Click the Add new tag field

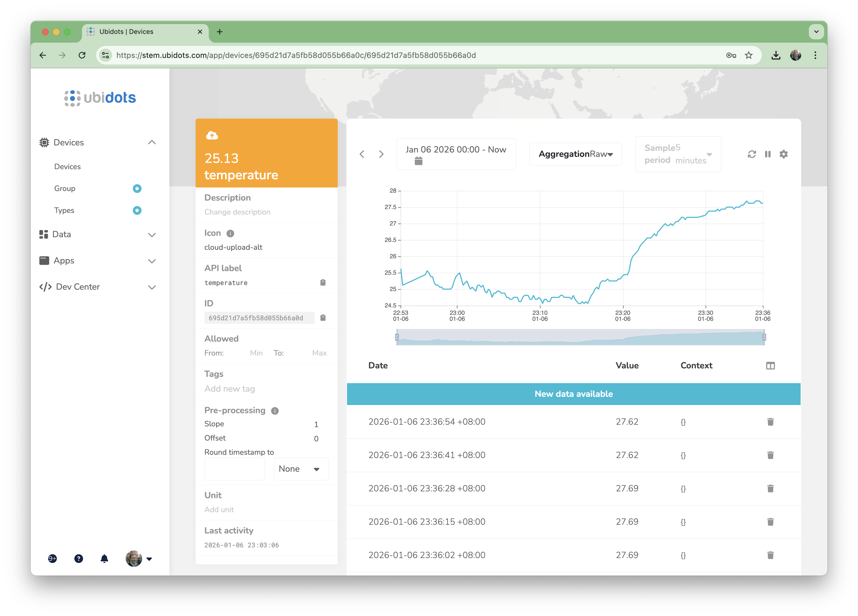(x=230, y=389)
